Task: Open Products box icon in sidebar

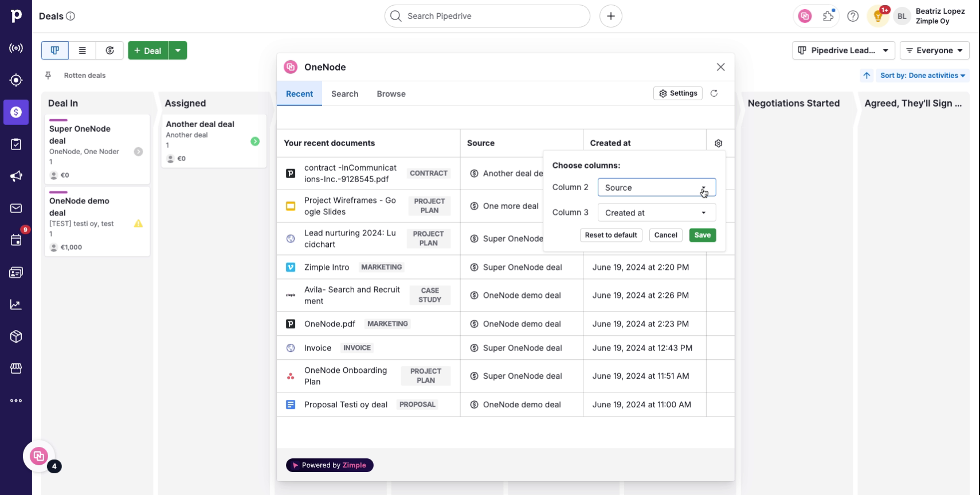Action: click(16, 336)
